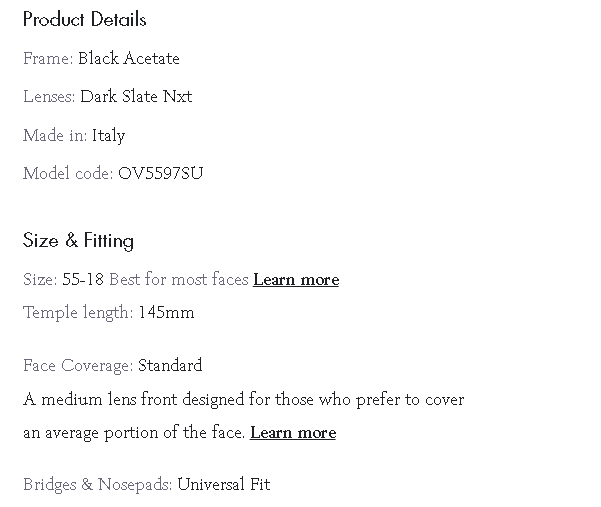This screenshot has height=507, width=601.
Task: Click the Bridges & Nosepads label
Action: coord(98,485)
